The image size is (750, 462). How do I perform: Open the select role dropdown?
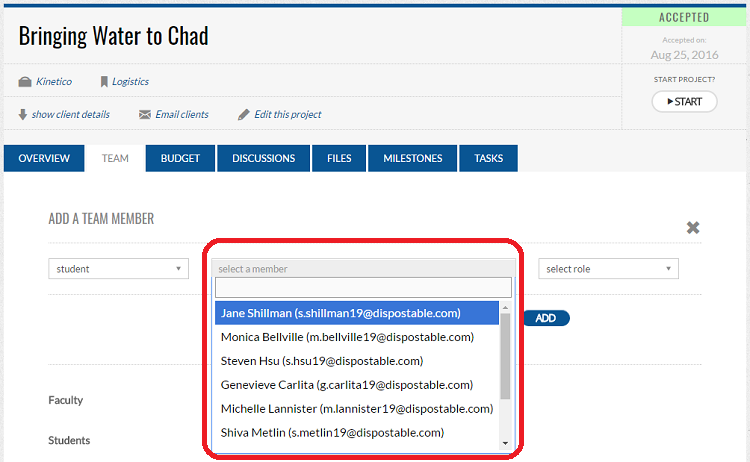[x=608, y=269]
